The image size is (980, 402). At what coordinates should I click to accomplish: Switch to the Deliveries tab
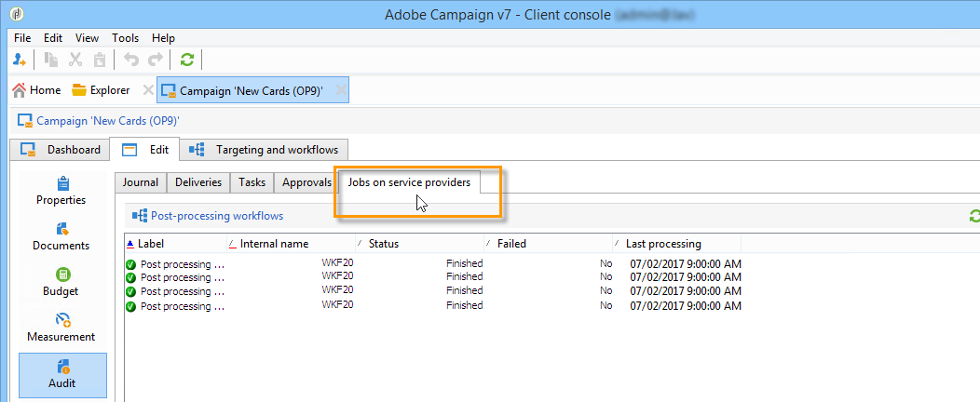[198, 182]
